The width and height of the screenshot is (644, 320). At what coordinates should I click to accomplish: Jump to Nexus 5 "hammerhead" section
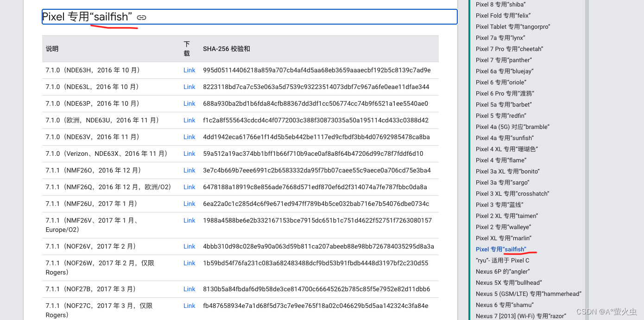point(529,294)
